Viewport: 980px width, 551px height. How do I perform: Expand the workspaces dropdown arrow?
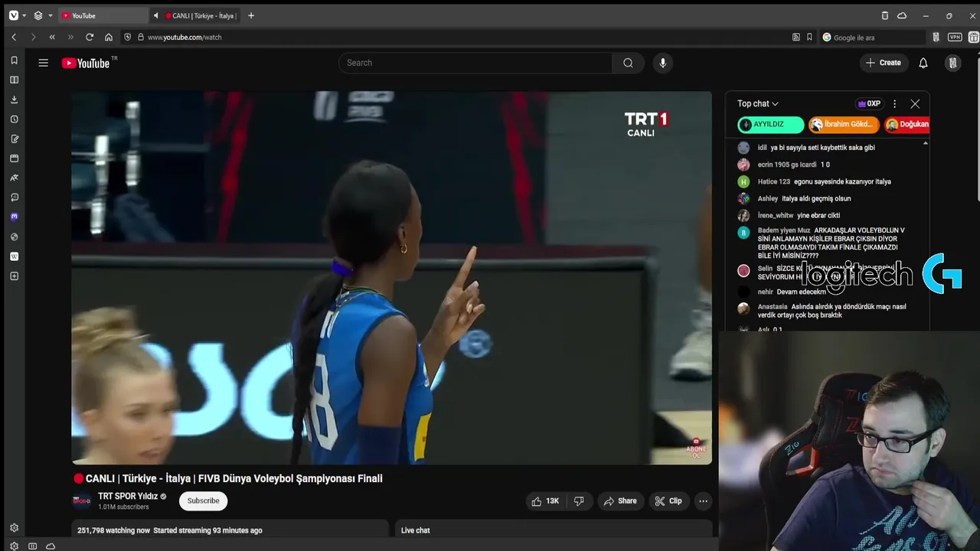(51, 15)
